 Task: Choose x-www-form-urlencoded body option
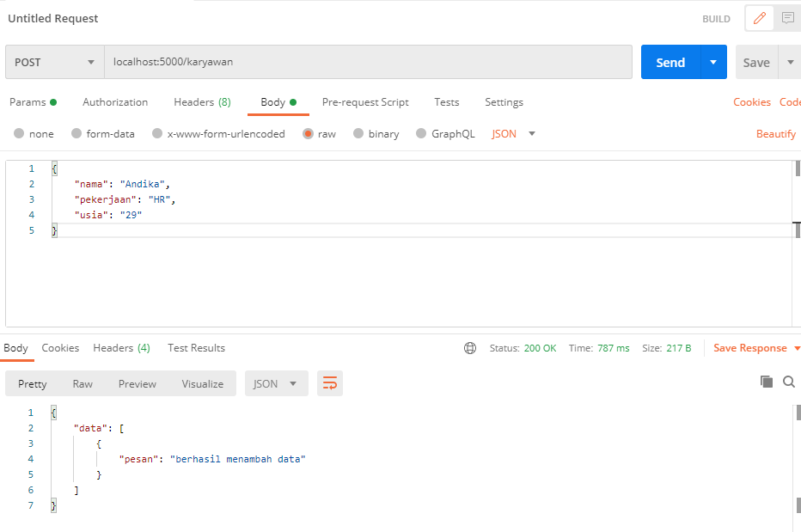(x=156, y=133)
